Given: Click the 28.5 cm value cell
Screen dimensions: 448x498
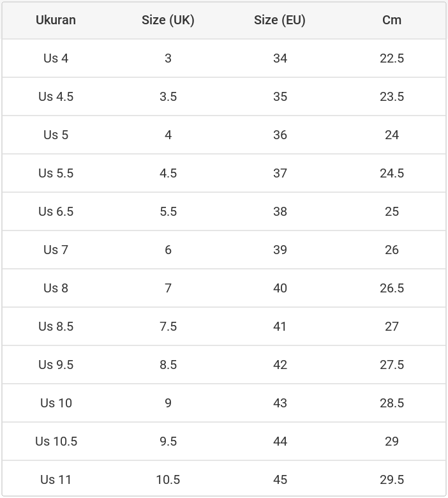Looking at the screenshot, I should (392, 403).
